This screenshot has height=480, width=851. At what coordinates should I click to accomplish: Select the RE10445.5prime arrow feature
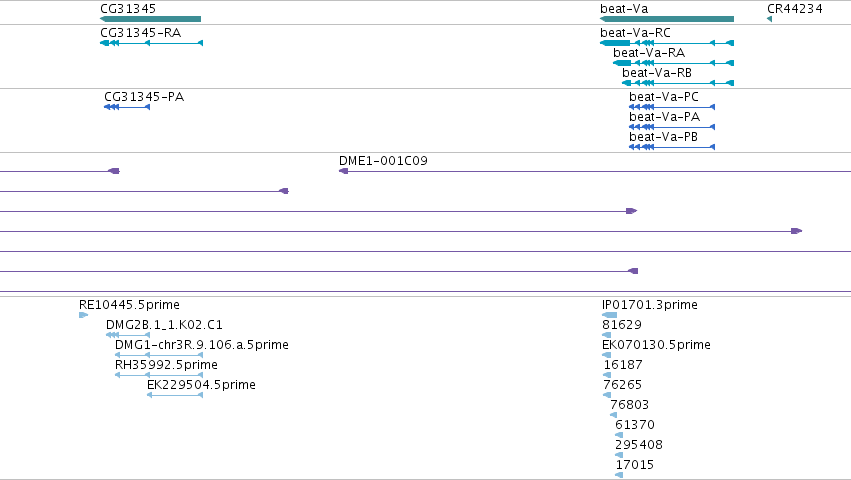point(84,315)
